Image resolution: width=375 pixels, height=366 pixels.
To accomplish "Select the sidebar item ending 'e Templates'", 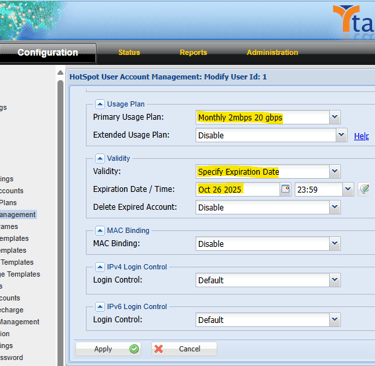I will tap(20, 274).
